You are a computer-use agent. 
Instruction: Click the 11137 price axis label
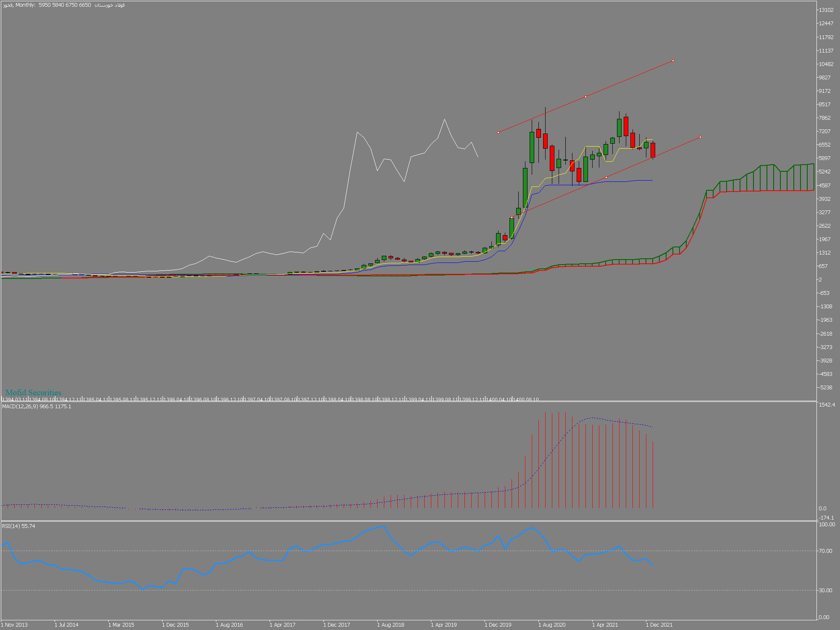pyautogui.click(x=826, y=51)
